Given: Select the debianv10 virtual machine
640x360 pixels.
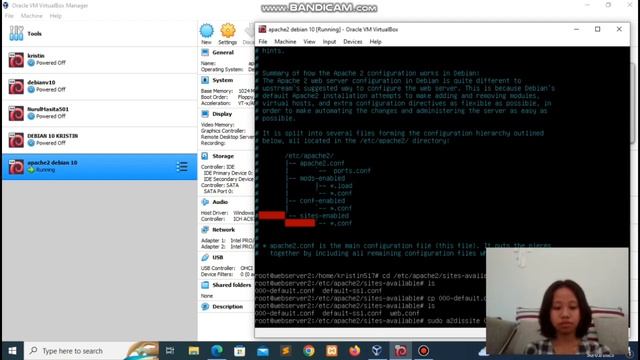Looking at the screenshot, I should point(99,87).
